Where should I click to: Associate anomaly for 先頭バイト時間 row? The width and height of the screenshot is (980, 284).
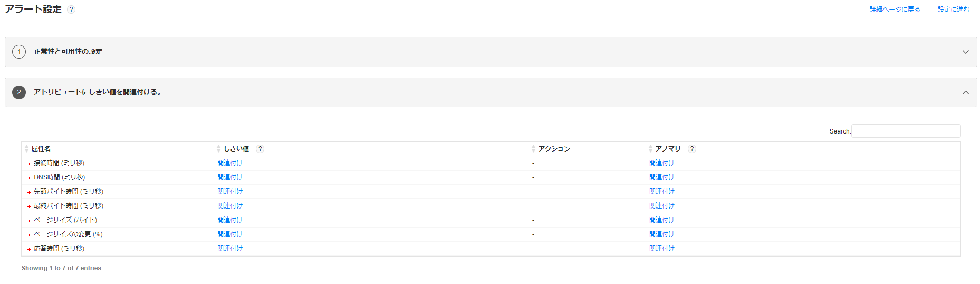(661, 192)
